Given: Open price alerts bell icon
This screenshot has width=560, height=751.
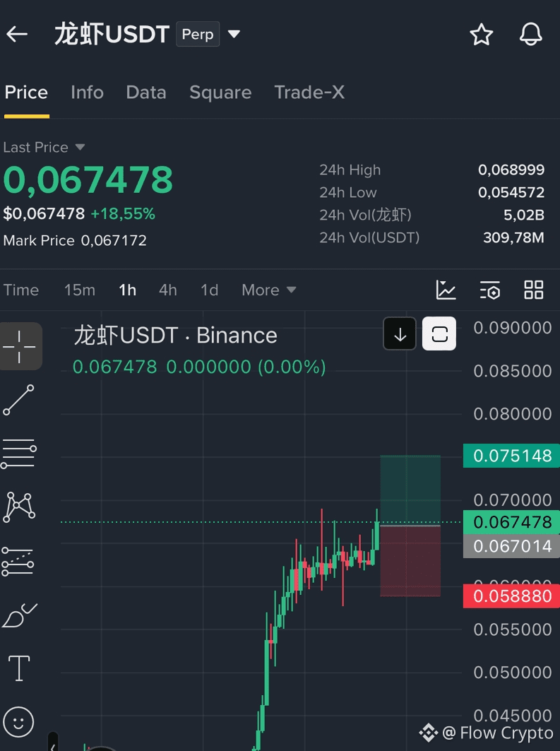Looking at the screenshot, I should [531, 35].
